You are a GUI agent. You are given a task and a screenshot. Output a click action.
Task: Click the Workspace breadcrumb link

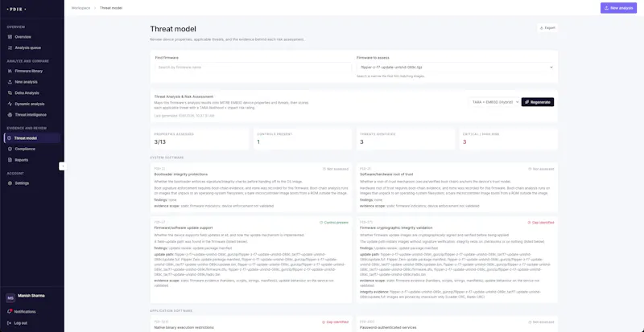(81, 8)
